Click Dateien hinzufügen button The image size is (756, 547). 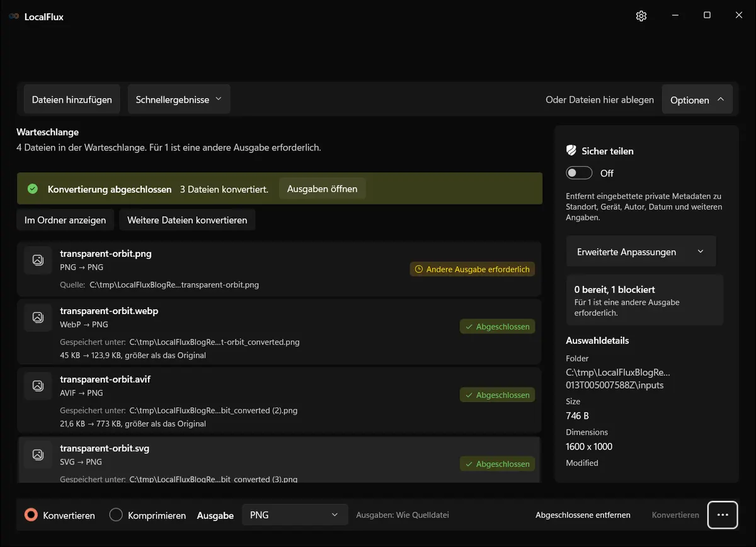coord(72,99)
